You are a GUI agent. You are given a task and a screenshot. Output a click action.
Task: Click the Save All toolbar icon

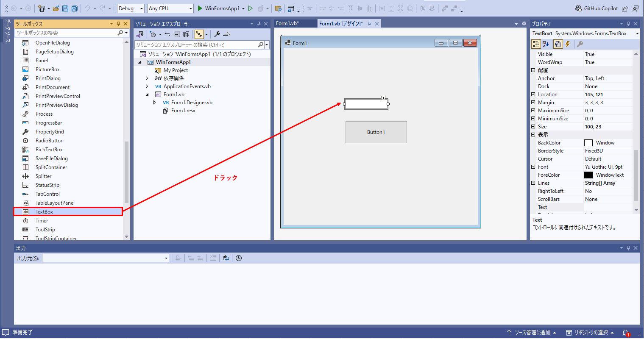point(74,8)
